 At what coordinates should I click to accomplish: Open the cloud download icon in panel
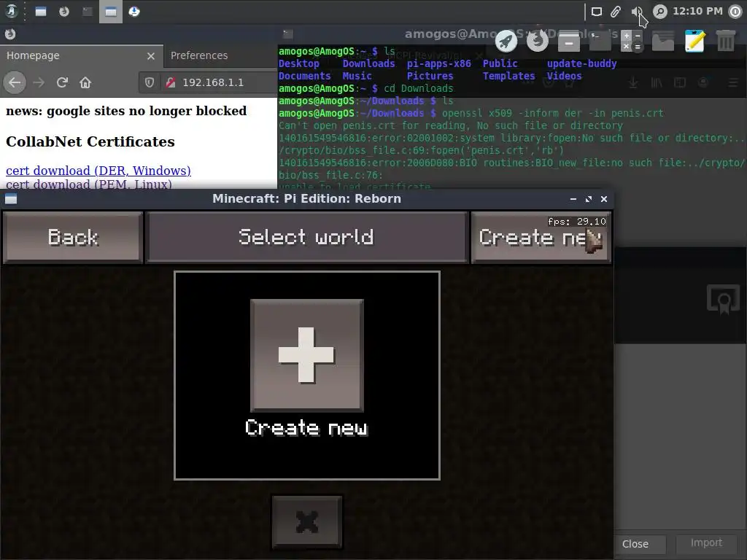tap(134, 12)
